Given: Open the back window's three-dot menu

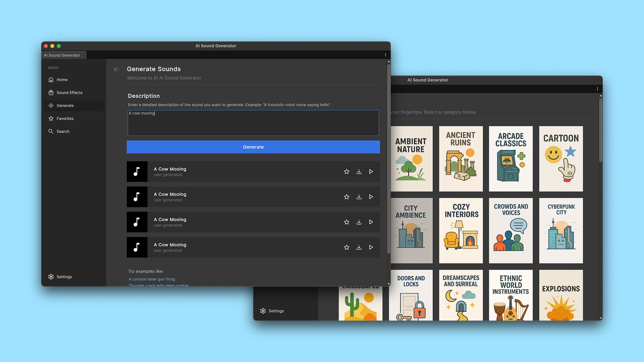Looking at the screenshot, I should [597, 89].
